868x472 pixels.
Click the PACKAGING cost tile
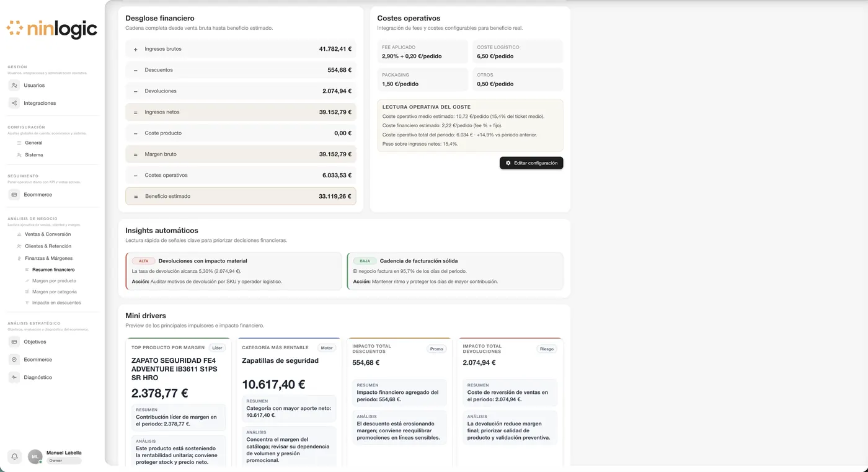(423, 79)
